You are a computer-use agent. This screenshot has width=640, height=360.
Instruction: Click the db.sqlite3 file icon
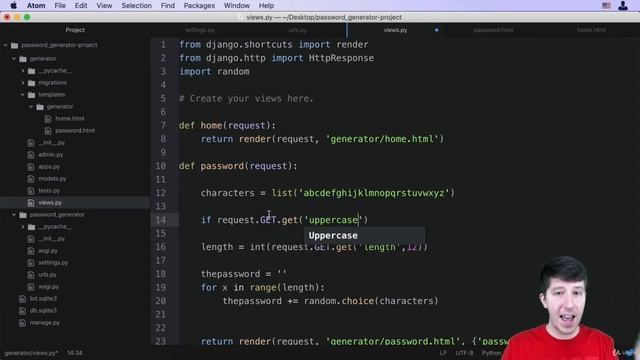(22, 311)
